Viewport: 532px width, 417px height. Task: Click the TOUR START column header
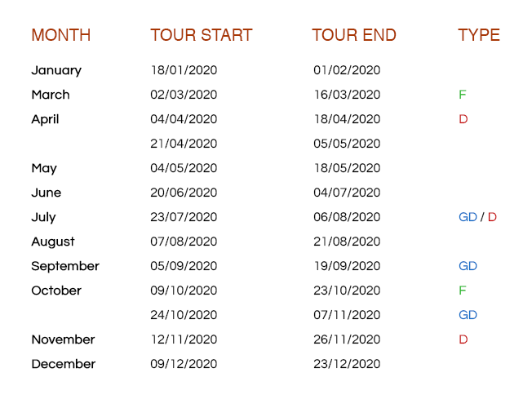click(201, 35)
